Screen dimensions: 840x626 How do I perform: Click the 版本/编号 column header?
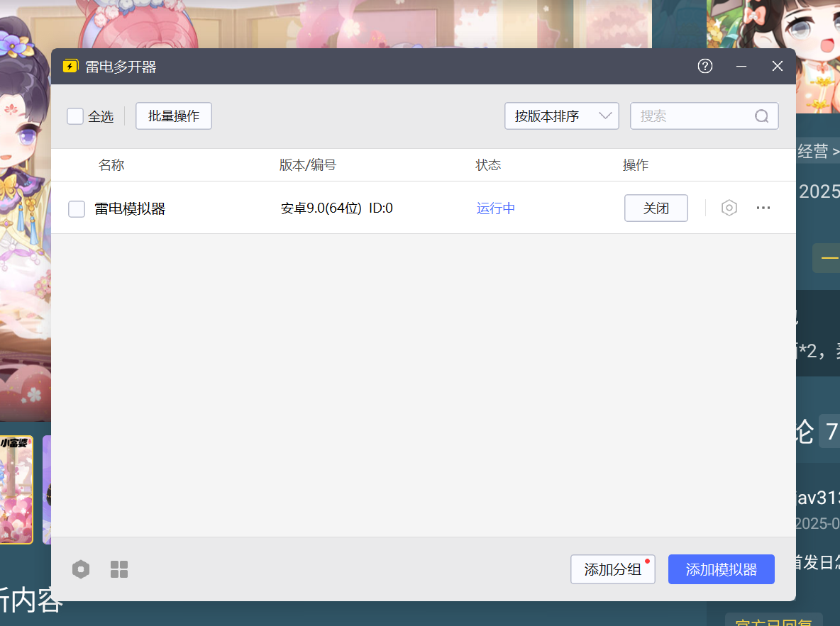click(307, 165)
